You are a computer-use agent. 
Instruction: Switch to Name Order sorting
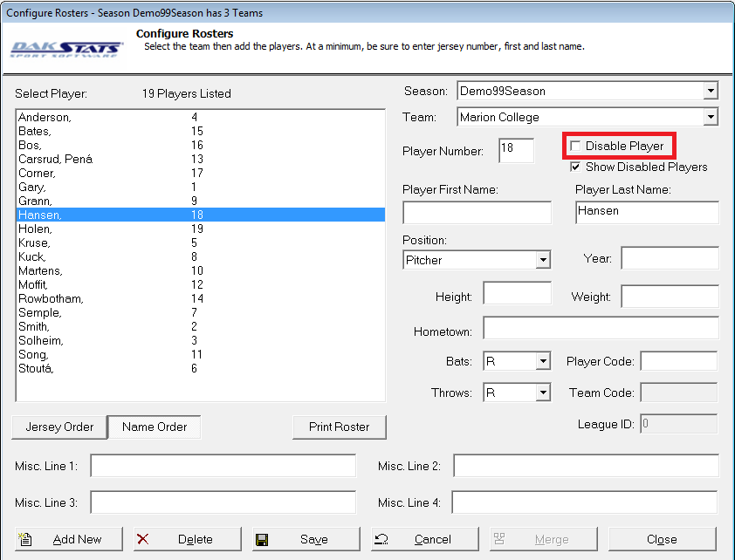[x=154, y=427]
